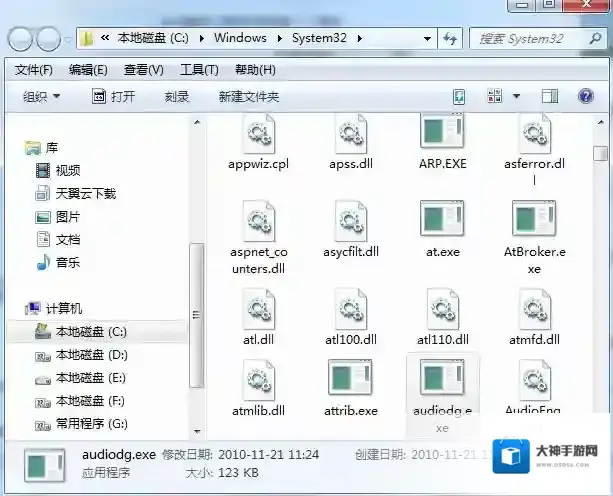
Task: Click the file list scrollbar thumb
Action: click(600, 153)
